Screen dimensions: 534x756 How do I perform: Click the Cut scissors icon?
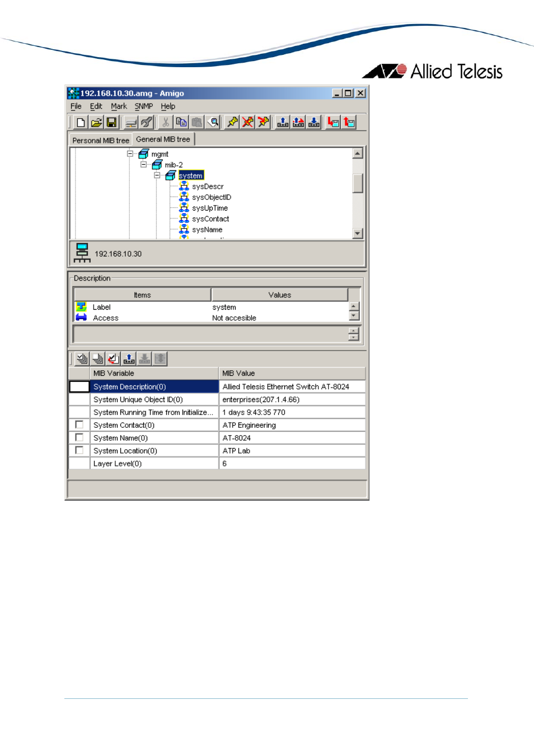pyautogui.click(x=166, y=122)
